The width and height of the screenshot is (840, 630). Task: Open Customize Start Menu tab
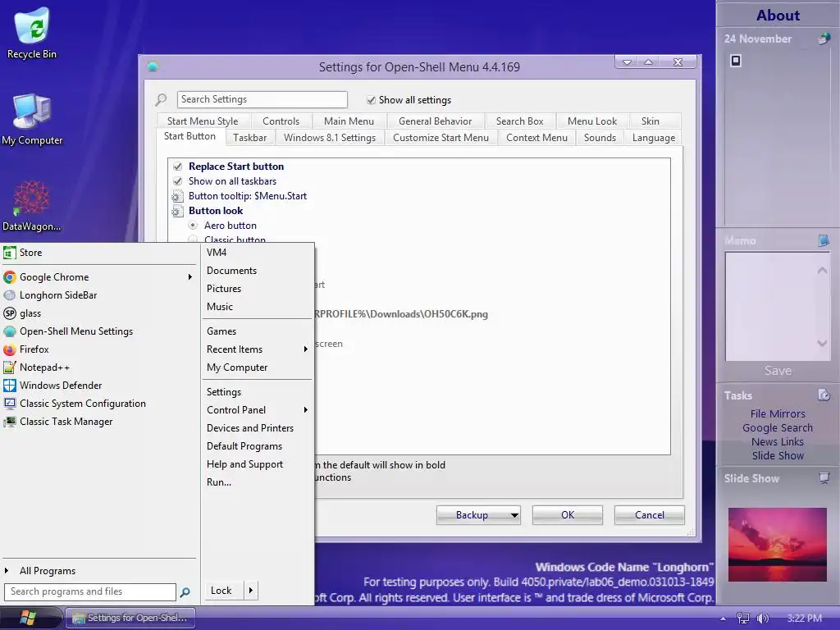441,138
